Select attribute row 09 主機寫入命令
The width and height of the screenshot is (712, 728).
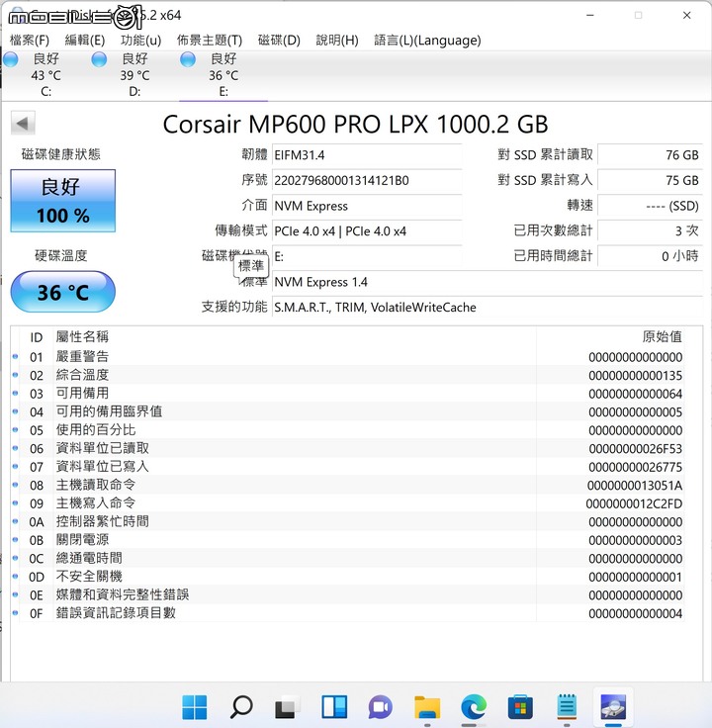[347, 503]
